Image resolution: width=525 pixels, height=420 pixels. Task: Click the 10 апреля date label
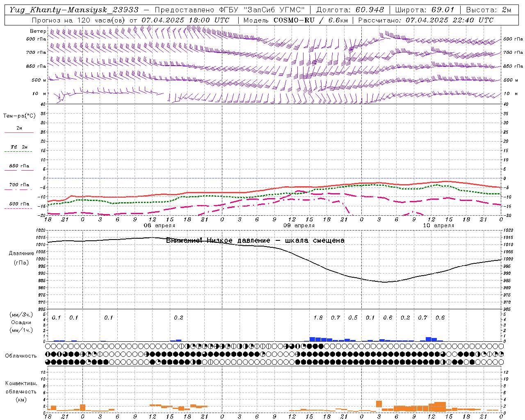(438, 226)
